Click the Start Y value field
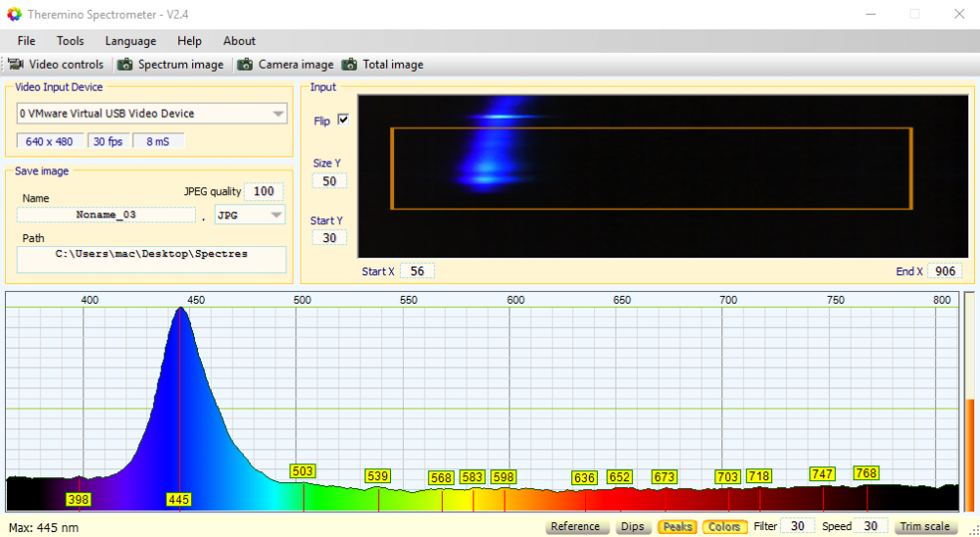Screen dimensions: 980x537 point(329,238)
